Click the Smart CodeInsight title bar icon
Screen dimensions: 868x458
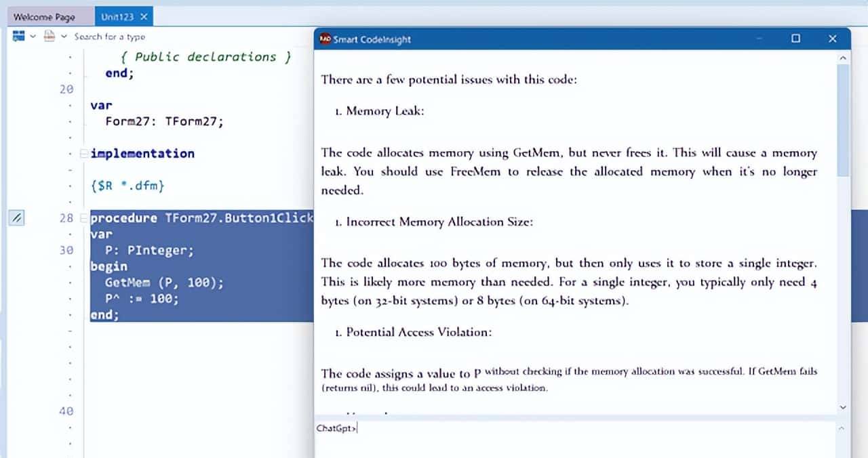323,39
